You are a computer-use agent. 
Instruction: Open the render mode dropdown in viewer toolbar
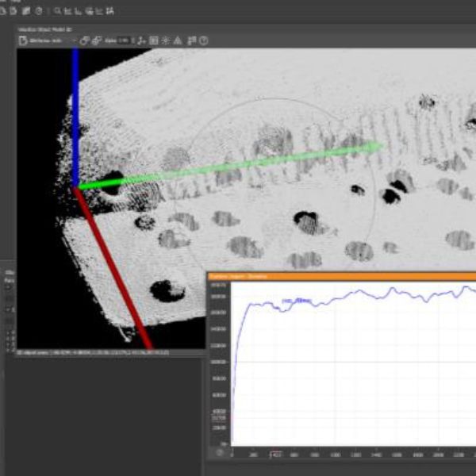pyautogui.click(x=49, y=40)
